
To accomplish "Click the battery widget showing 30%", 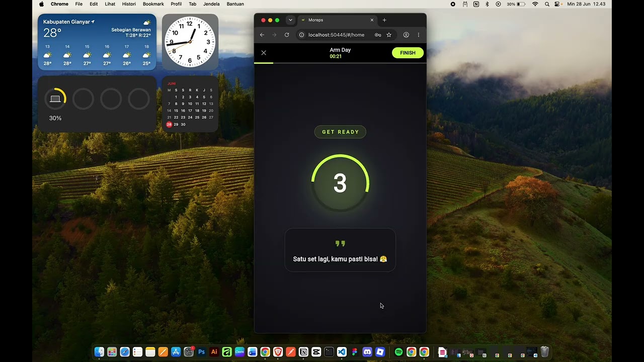I will pos(97,104).
